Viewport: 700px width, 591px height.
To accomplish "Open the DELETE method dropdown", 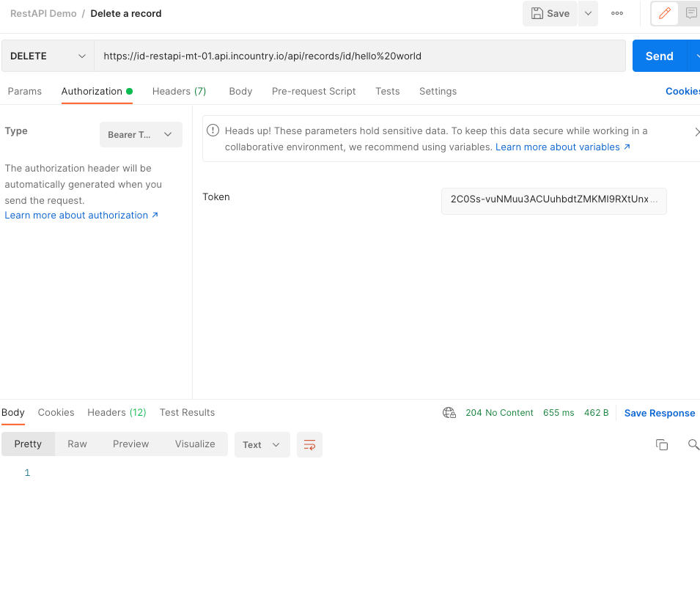I will point(48,56).
